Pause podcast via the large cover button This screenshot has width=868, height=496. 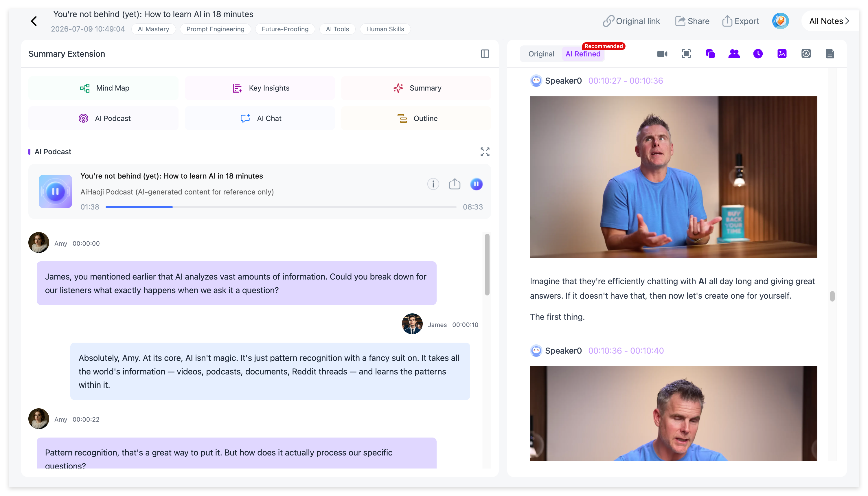pos(55,192)
